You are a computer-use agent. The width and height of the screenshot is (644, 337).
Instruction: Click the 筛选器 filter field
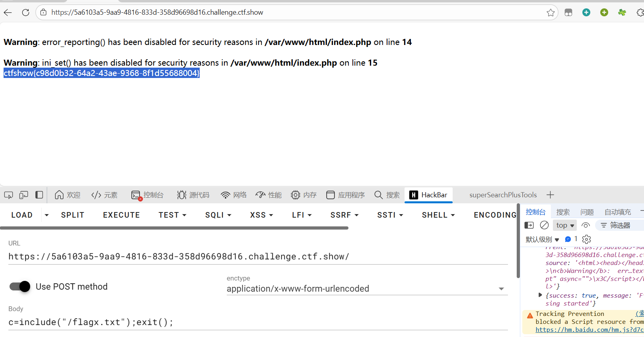(x=621, y=225)
